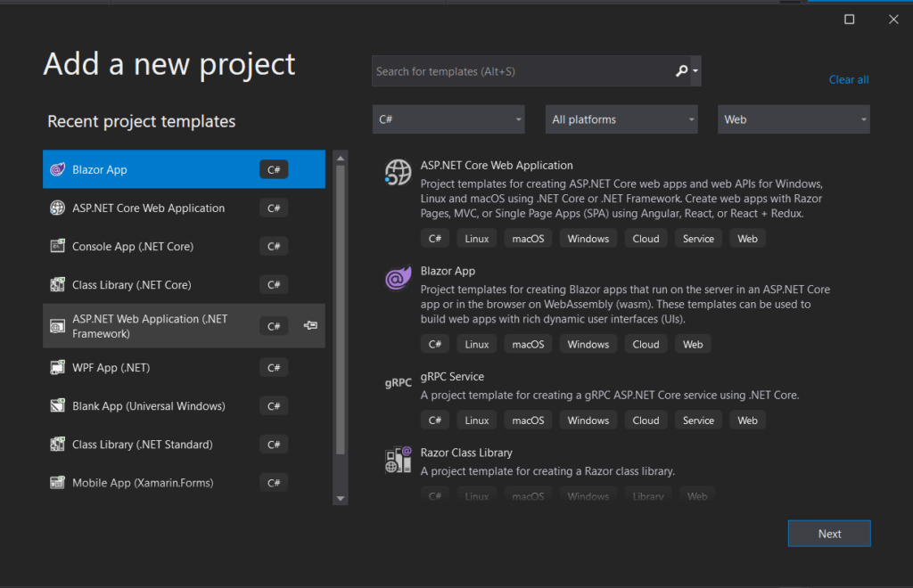Click the Console App (.NET Core) icon
913x588 pixels.
58,246
